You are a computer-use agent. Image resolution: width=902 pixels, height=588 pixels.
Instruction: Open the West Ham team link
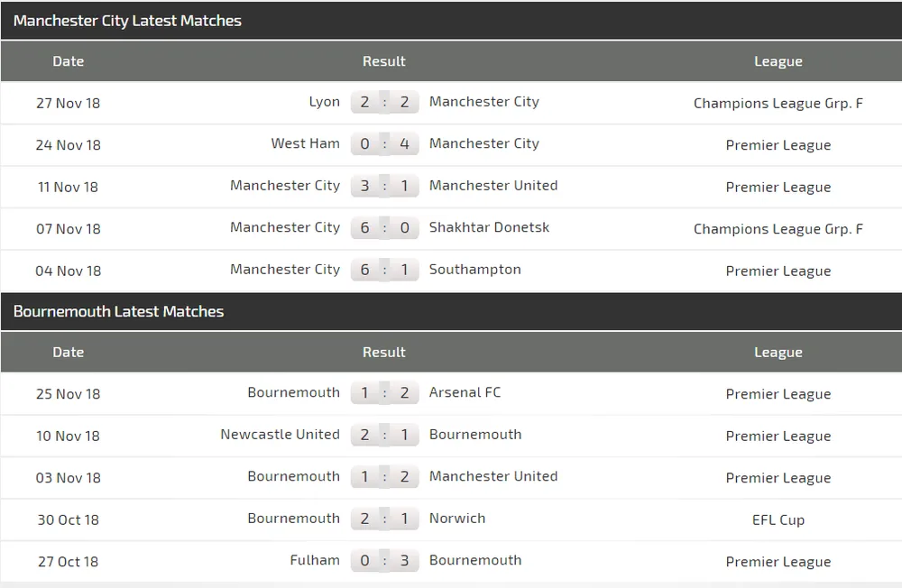(306, 143)
